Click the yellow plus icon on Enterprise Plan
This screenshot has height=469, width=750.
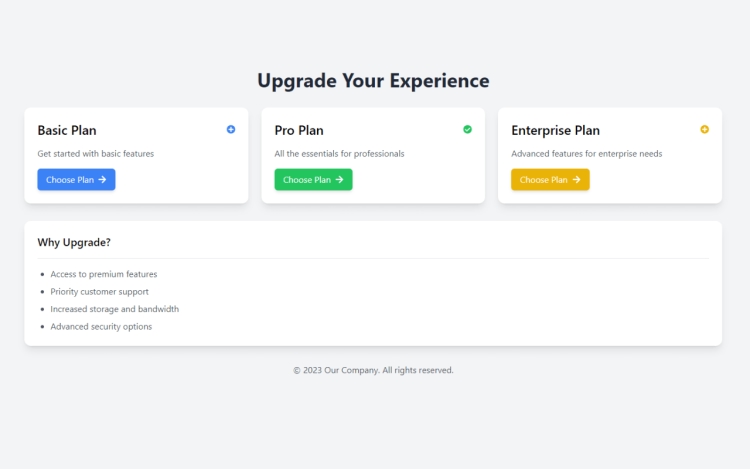[705, 130]
